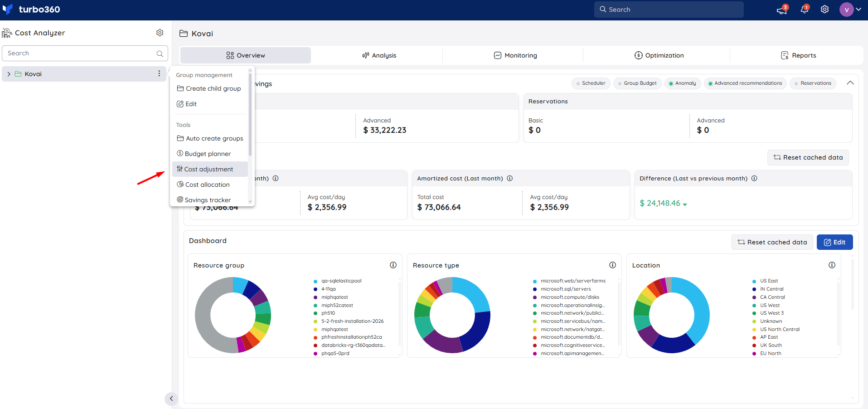868x409 pixels.
Task: Open the top bar settings gear
Action: [x=824, y=10]
